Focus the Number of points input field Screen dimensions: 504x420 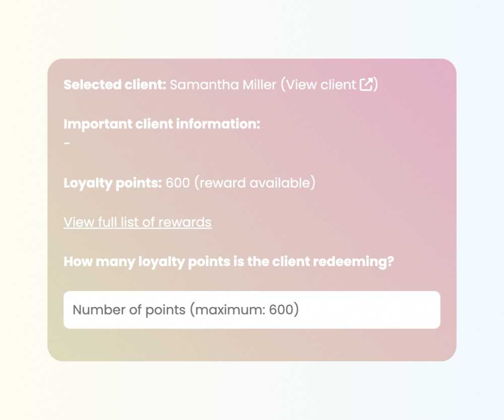(x=251, y=310)
